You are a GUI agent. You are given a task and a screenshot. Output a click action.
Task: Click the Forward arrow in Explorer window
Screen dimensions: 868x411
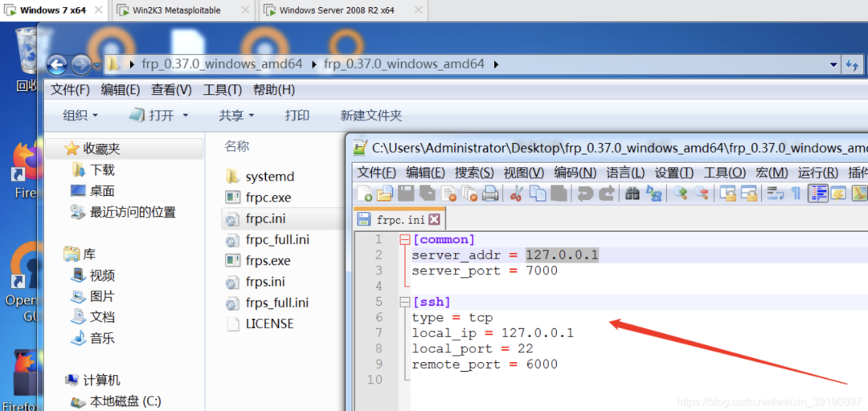coord(81,65)
